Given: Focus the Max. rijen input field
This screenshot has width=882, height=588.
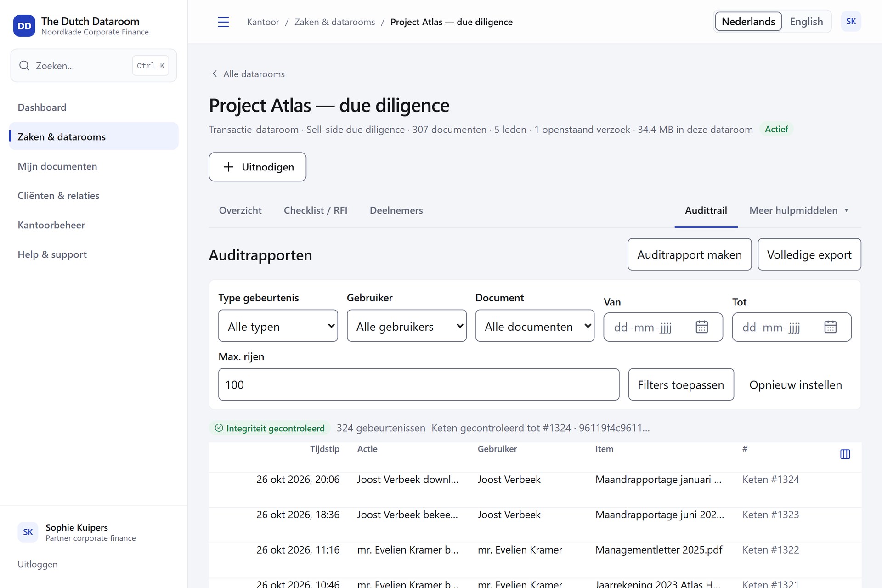Looking at the screenshot, I should (418, 384).
